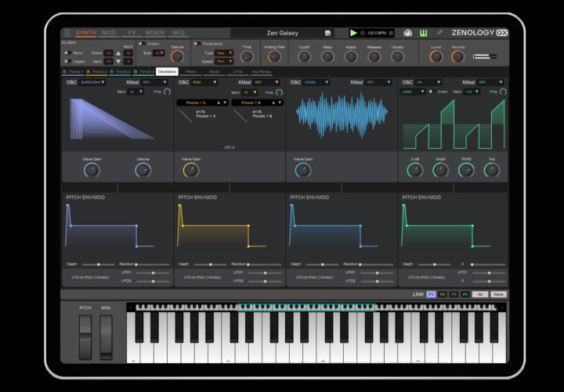The height and width of the screenshot is (392, 564).
Task: Open the Portamento Type dropdown
Action: 224,53
